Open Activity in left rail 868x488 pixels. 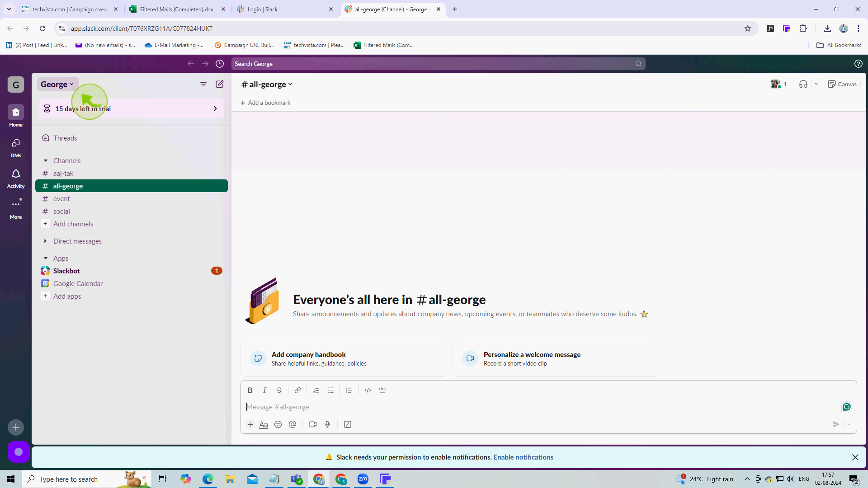point(16,178)
